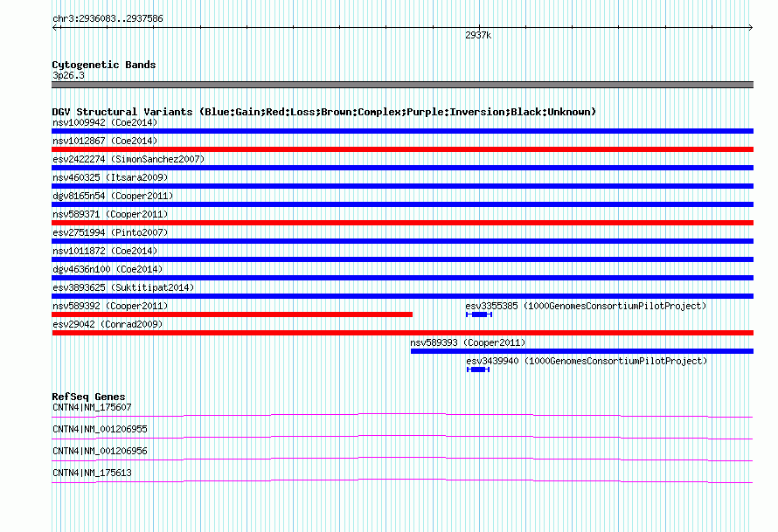The image size is (778, 532).
Task: Open variant esv3893625 (Suktitipat2014) label
Action: (123, 287)
